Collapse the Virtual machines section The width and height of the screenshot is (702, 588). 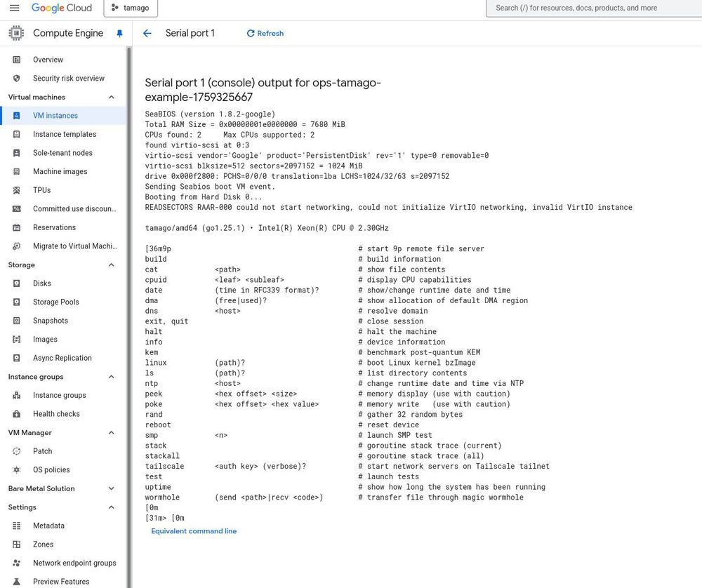click(112, 97)
